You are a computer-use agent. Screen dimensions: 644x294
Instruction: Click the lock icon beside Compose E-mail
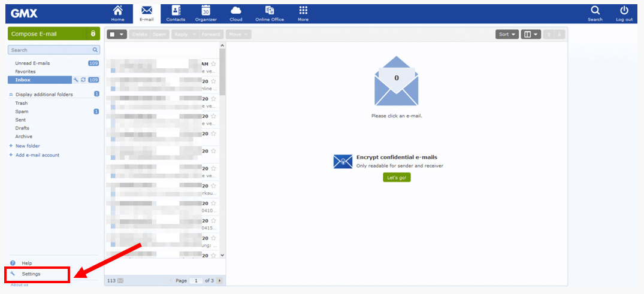[93, 34]
